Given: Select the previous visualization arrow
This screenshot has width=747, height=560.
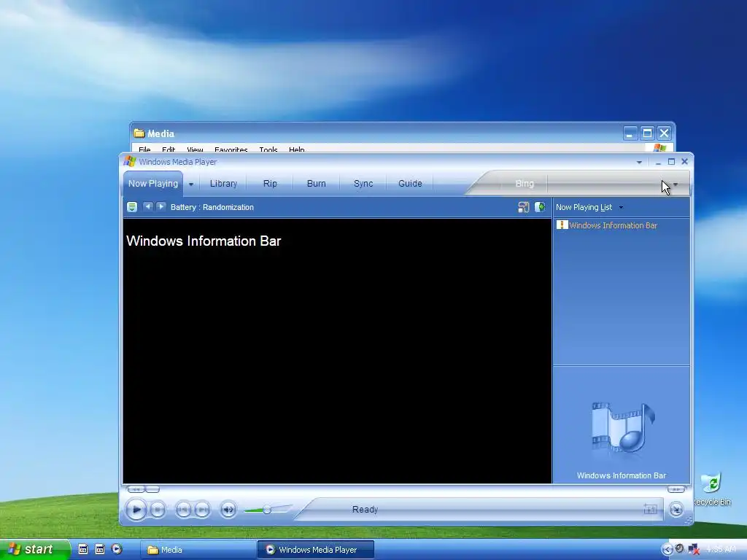Looking at the screenshot, I should [148, 206].
